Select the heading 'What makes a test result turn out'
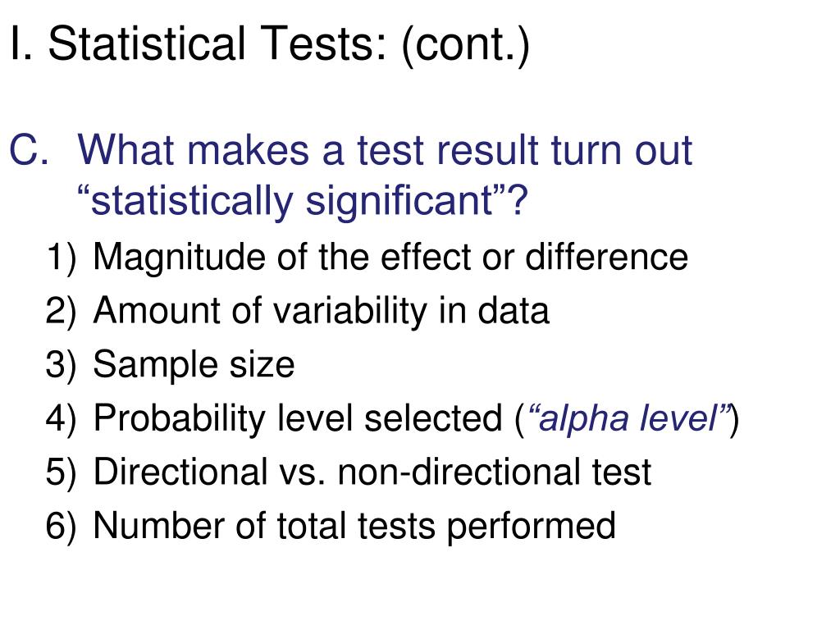 (386, 149)
